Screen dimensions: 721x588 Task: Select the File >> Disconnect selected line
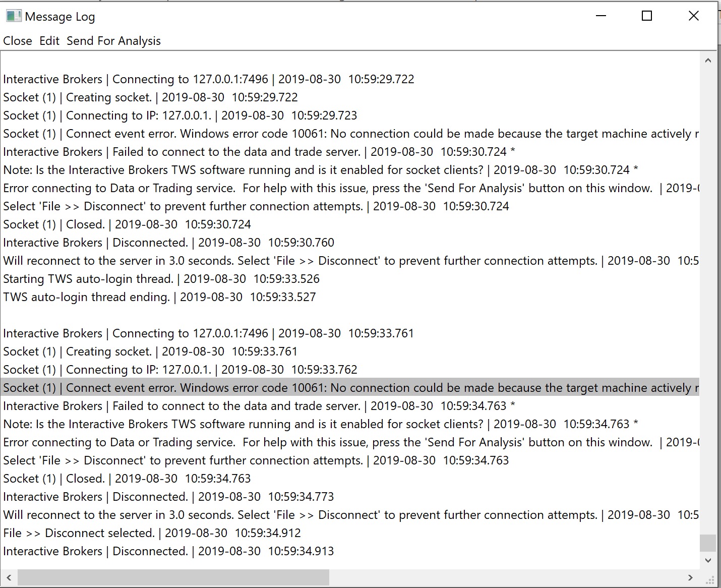click(x=152, y=533)
